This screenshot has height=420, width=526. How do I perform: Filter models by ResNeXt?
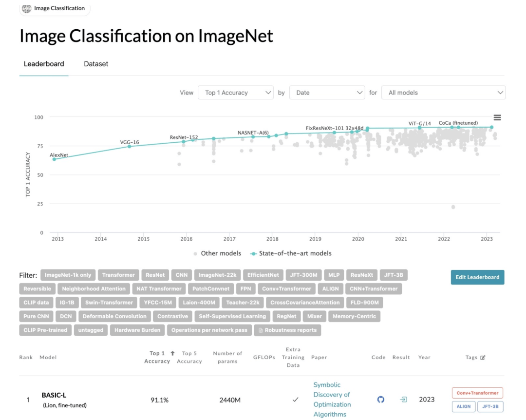pos(361,275)
